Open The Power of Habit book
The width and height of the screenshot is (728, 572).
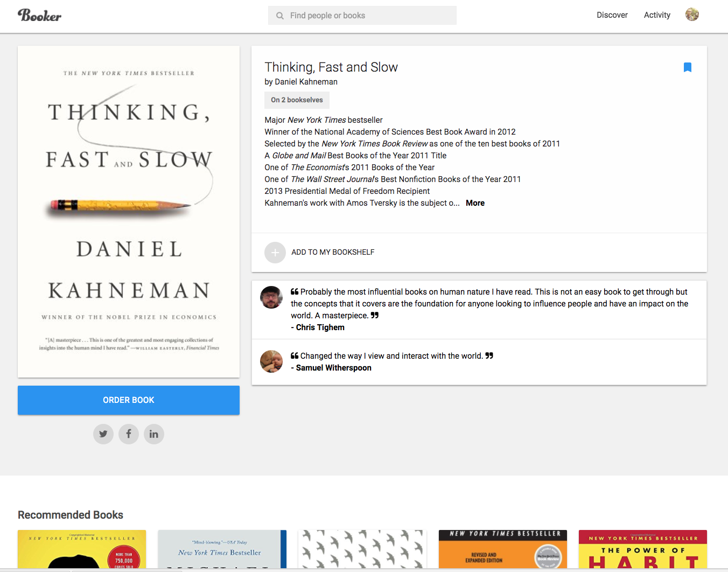tap(643, 549)
